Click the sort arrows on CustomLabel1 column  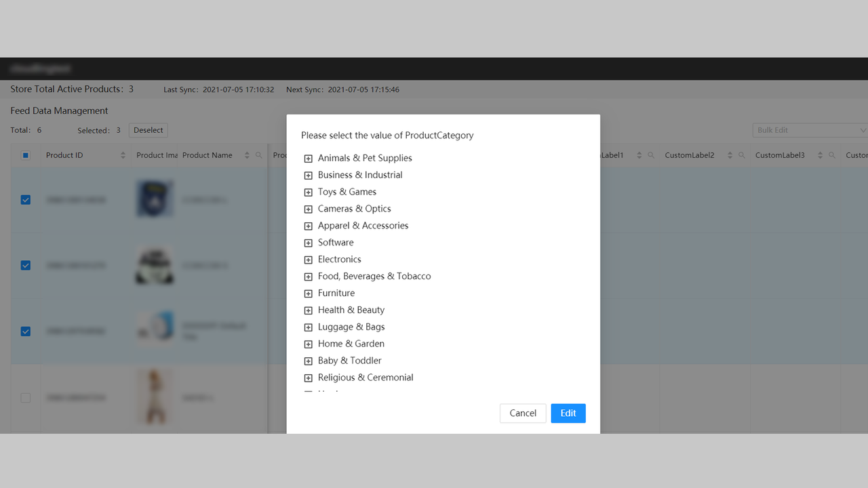pos(637,155)
